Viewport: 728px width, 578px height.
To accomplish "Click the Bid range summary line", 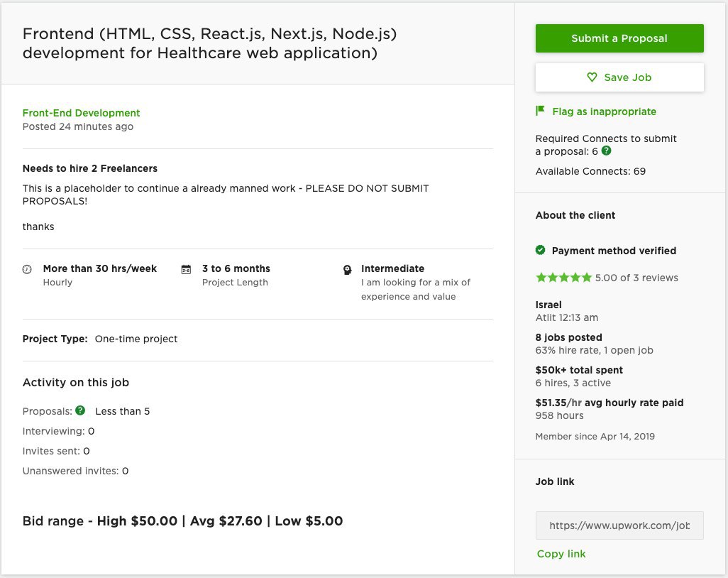I will click(x=182, y=521).
